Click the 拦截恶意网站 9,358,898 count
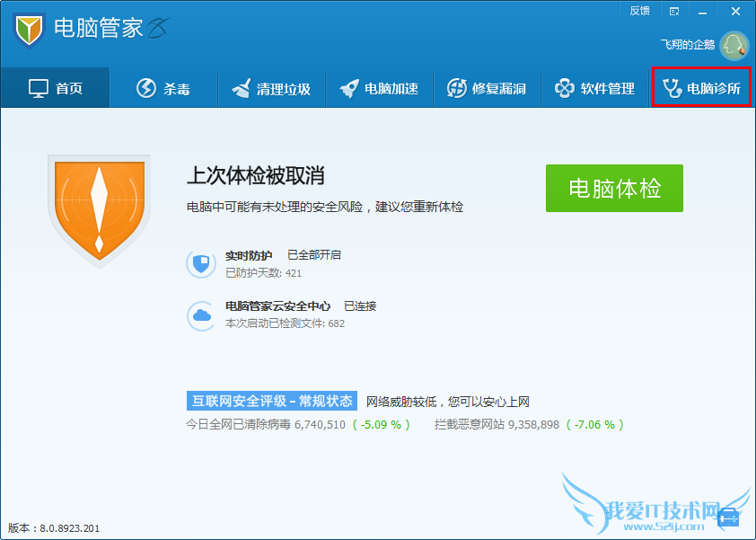 tap(497, 425)
